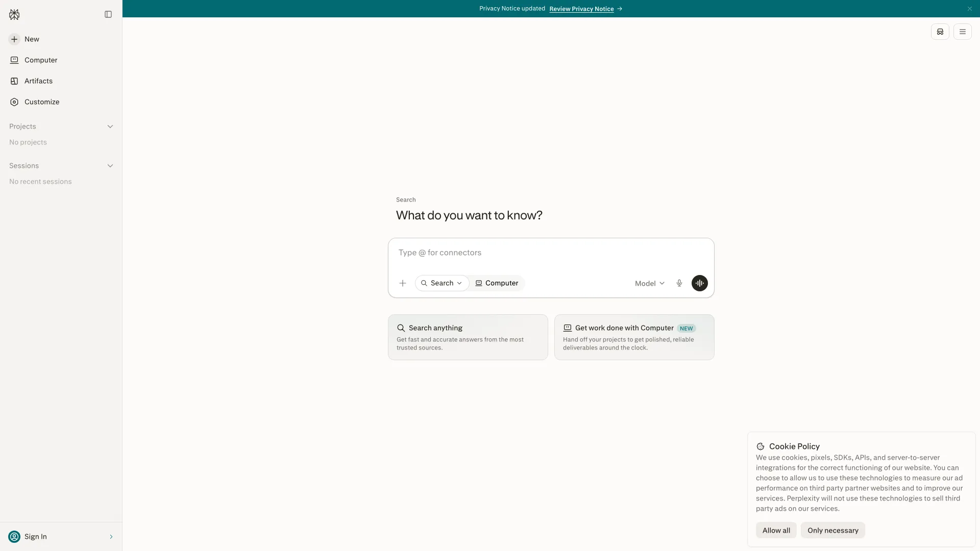Collapse the sidebar panel icon
This screenshot has width=980, height=551.
coord(108,14)
